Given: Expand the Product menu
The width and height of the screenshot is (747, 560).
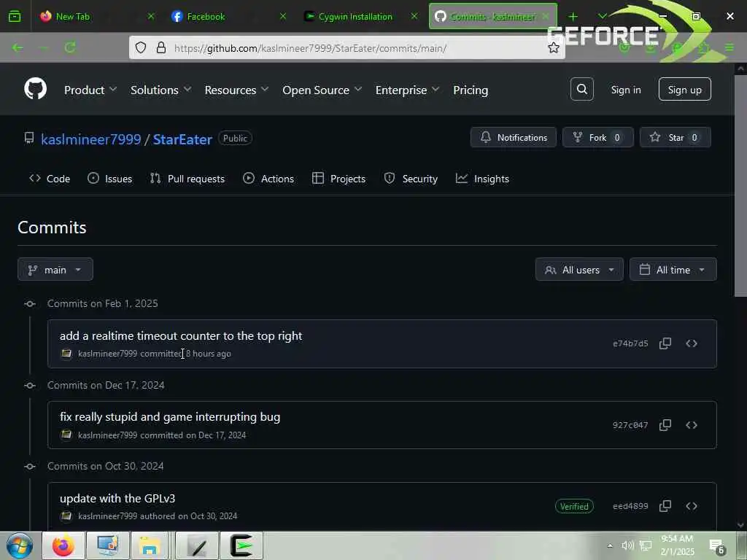Looking at the screenshot, I should pyautogui.click(x=90, y=90).
